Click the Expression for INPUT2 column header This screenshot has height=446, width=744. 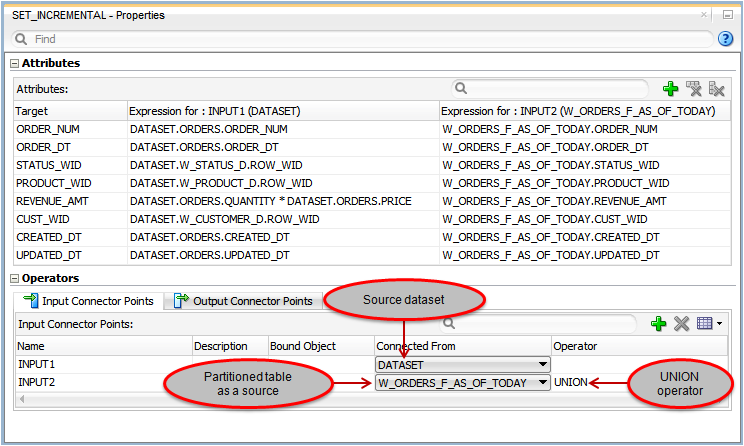tap(585, 111)
